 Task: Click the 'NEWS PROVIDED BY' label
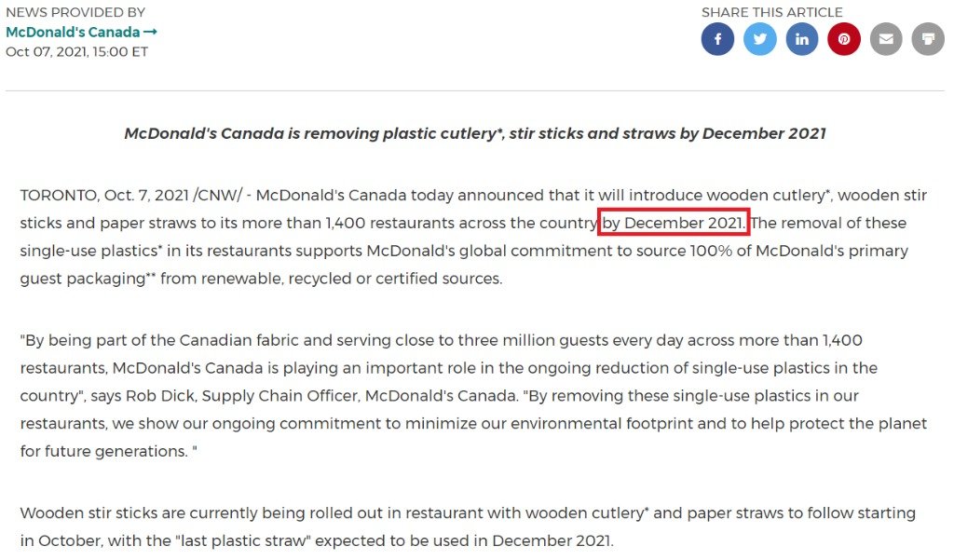(75, 12)
